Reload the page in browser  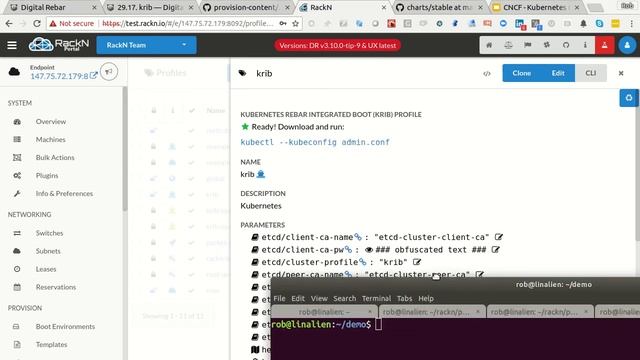(x=37, y=24)
